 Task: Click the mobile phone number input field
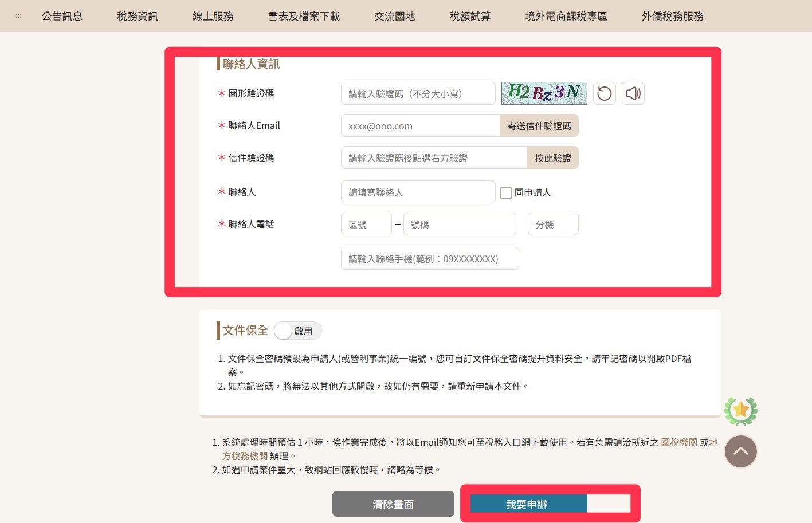tap(429, 259)
